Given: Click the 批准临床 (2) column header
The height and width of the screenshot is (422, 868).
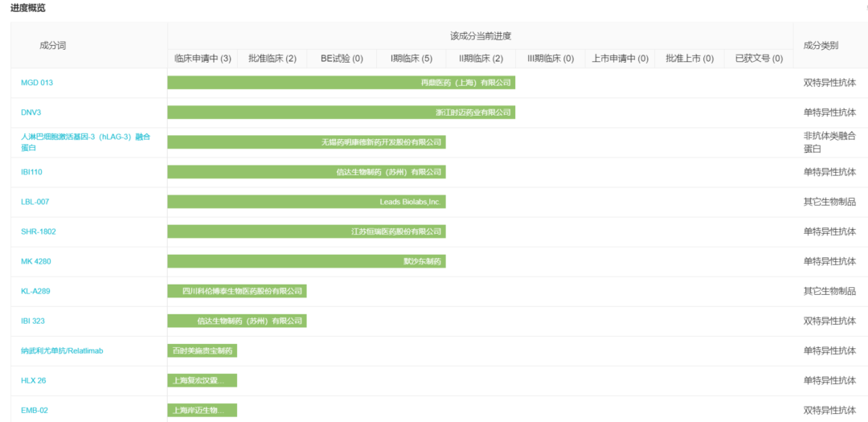Looking at the screenshot, I should pyautogui.click(x=272, y=59).
